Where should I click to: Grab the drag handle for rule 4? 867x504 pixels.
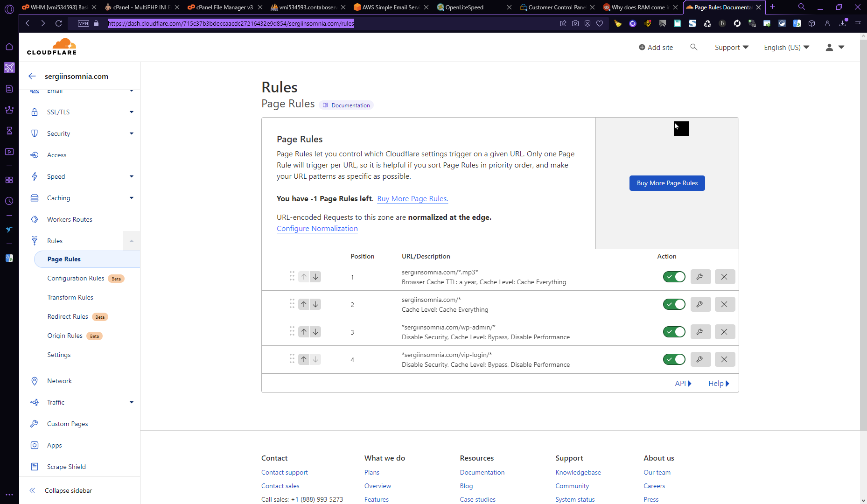(x=292, y=359)
